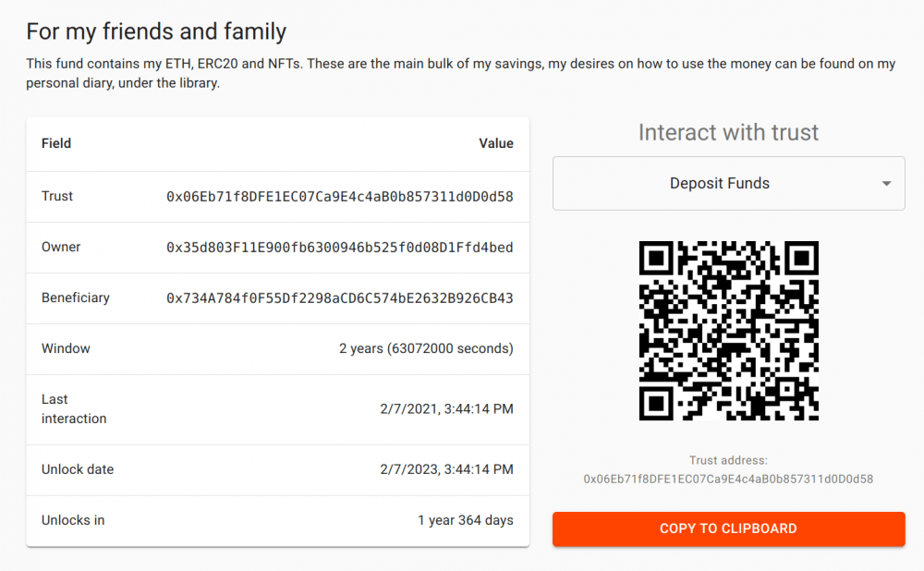Image resolution: width=924 pixels, height=571 pixels.
Task: Click the fund description paragraph
Action: click(461, 73)
